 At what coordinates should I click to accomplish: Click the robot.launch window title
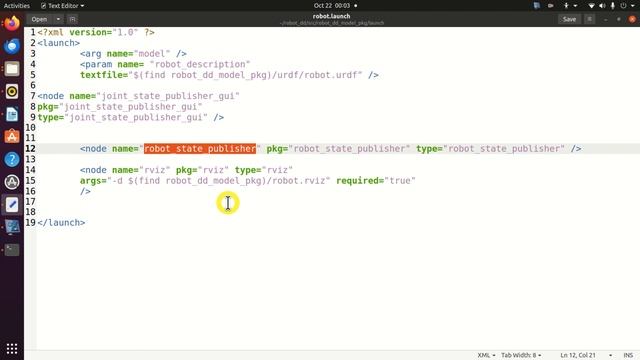(331, 16)
